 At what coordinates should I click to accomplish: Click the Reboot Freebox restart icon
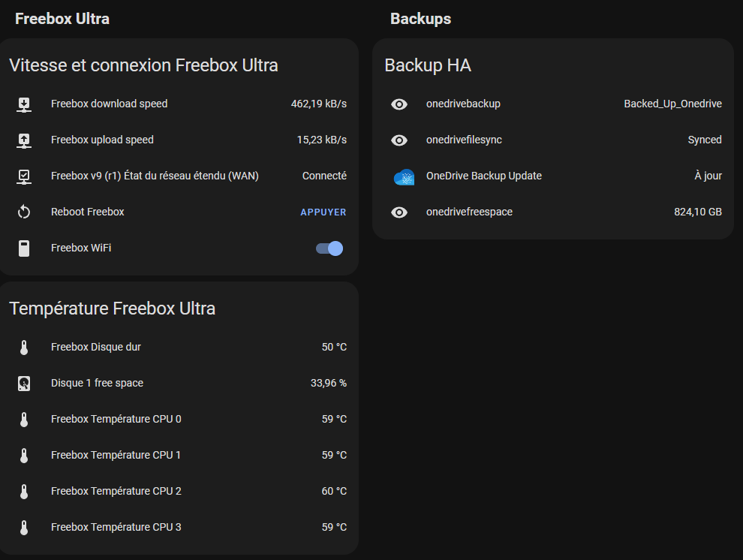(x=24, y=212)
